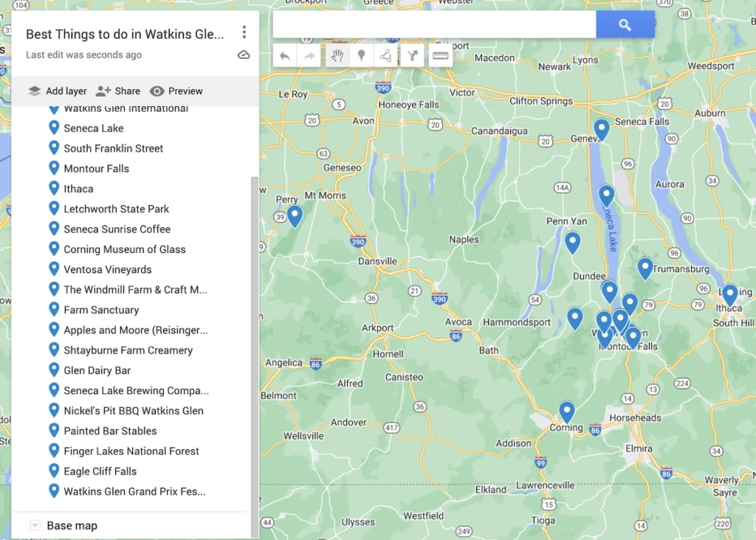Select Eagle Cliff Falls list item
756x540 pixels.
click(100, 471)
